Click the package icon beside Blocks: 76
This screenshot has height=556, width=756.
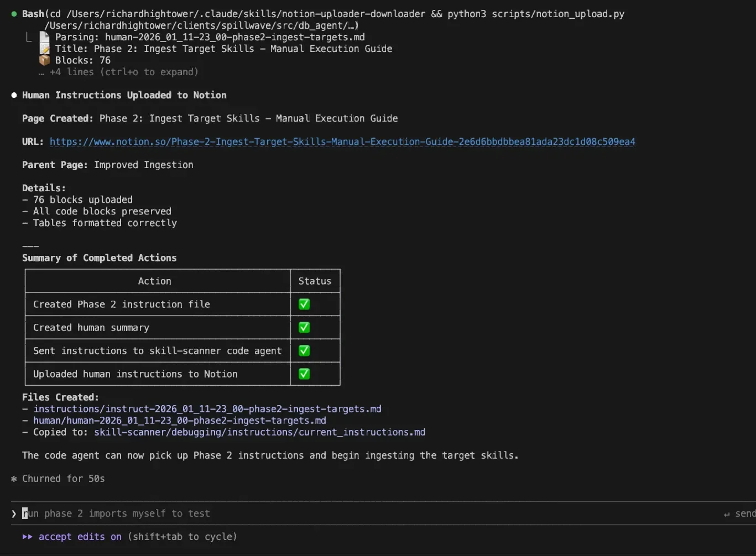coord(44,60)
